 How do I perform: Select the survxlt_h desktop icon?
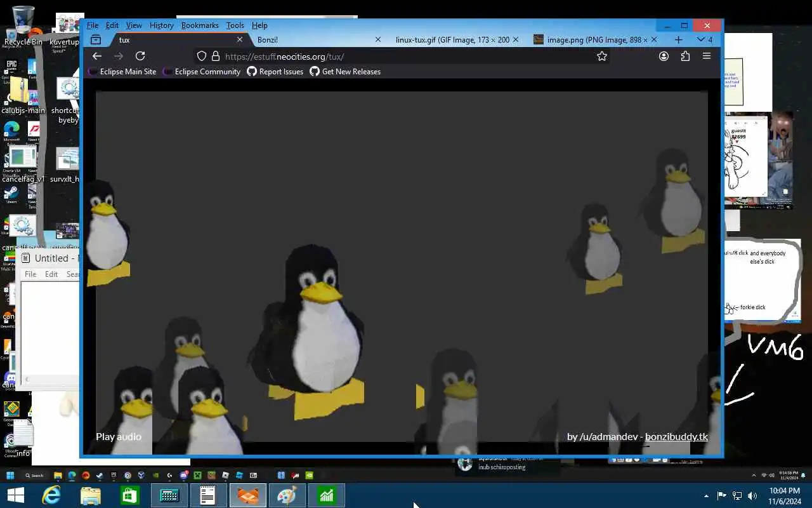click(65, 165)
